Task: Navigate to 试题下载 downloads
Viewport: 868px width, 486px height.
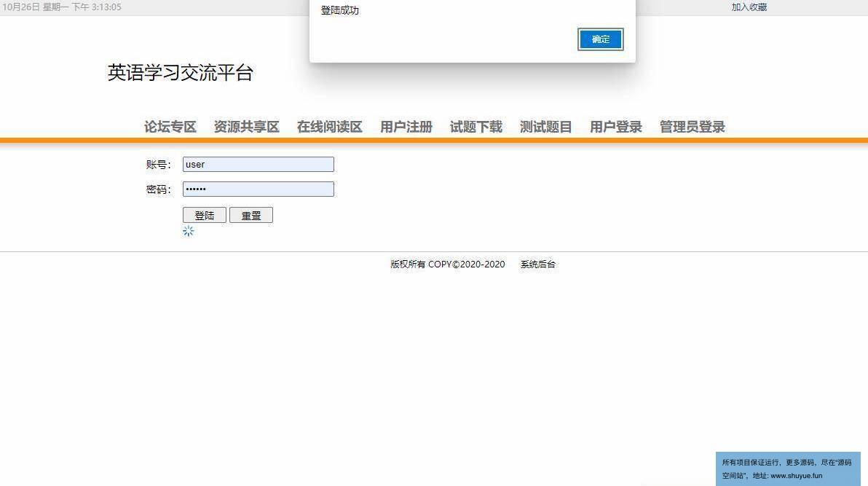Action: click(476, 127)
